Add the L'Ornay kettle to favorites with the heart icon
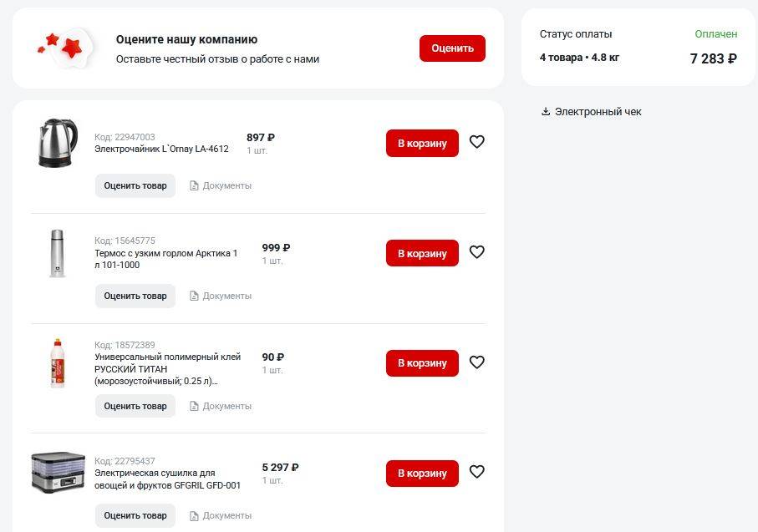 click(x=476, y=142)
